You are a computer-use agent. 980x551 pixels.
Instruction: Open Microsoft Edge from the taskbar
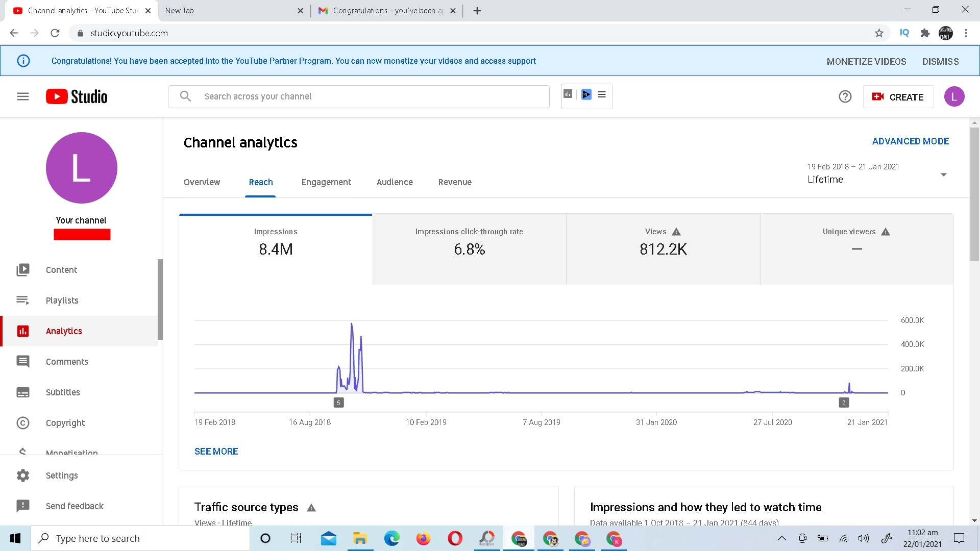392,538
